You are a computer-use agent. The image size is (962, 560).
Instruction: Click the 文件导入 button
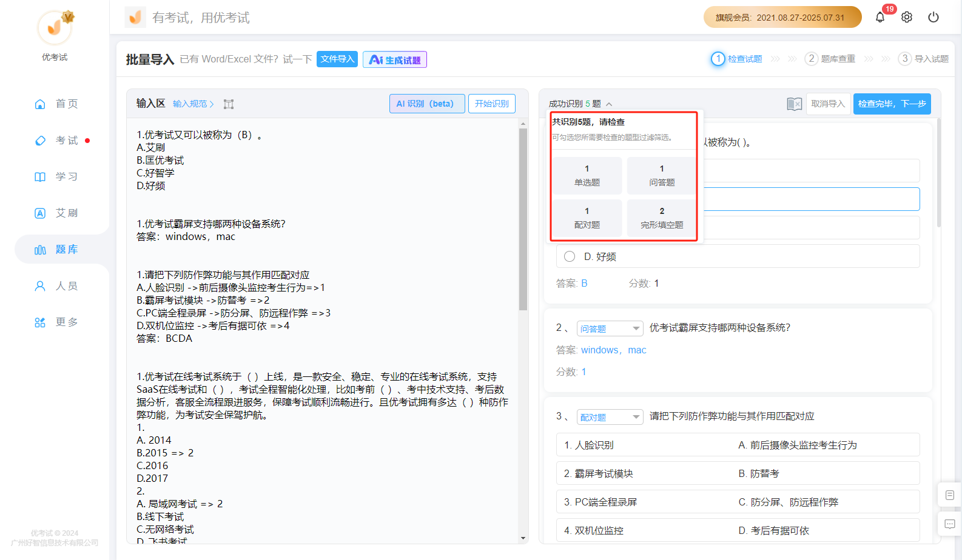pyautogui.click(x=337, y=59)
